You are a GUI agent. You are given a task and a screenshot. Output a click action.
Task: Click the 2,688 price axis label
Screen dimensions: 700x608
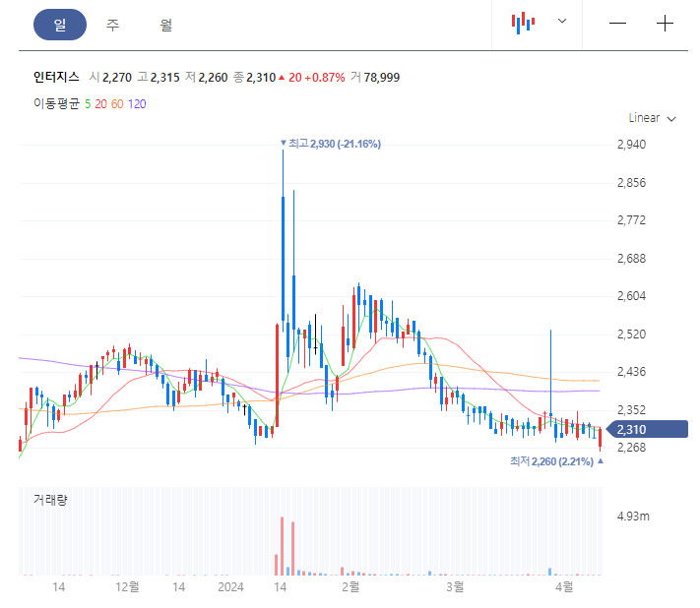(x=631, y=259)
